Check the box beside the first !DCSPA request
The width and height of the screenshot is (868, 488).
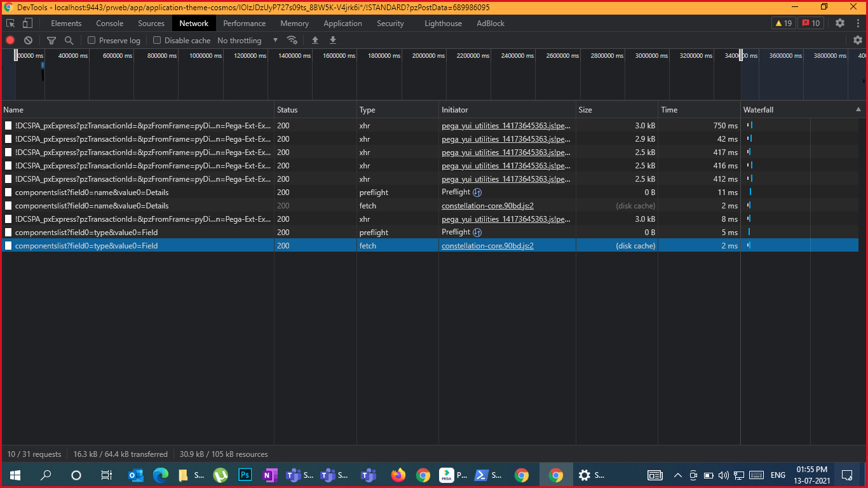tap(8, 125)
